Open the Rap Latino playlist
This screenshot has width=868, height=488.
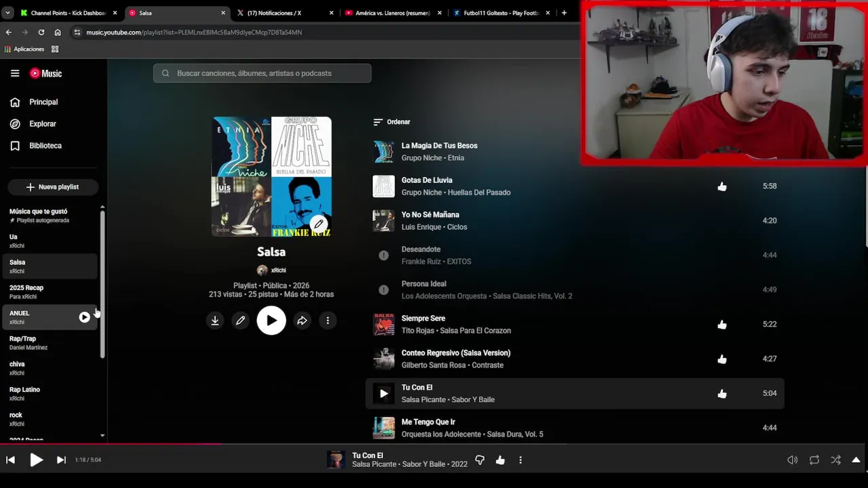tap(51, 394)
